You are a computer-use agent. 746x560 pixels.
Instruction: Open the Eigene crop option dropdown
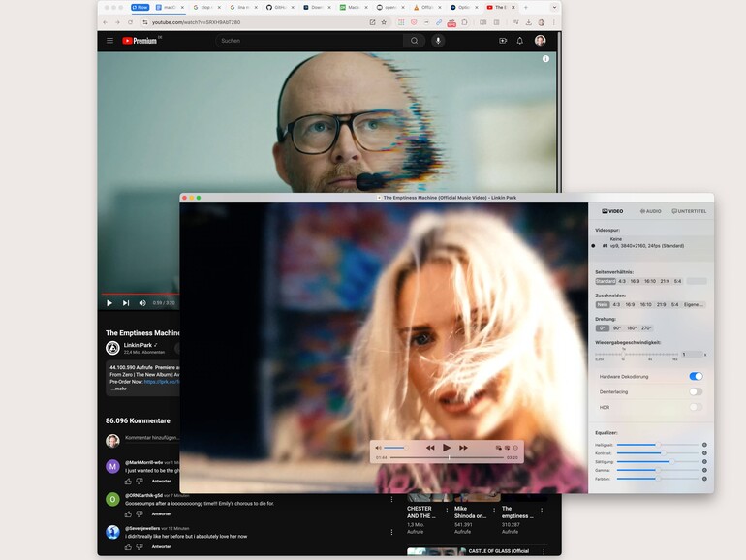pyautogui.click(x=695, y=304)
